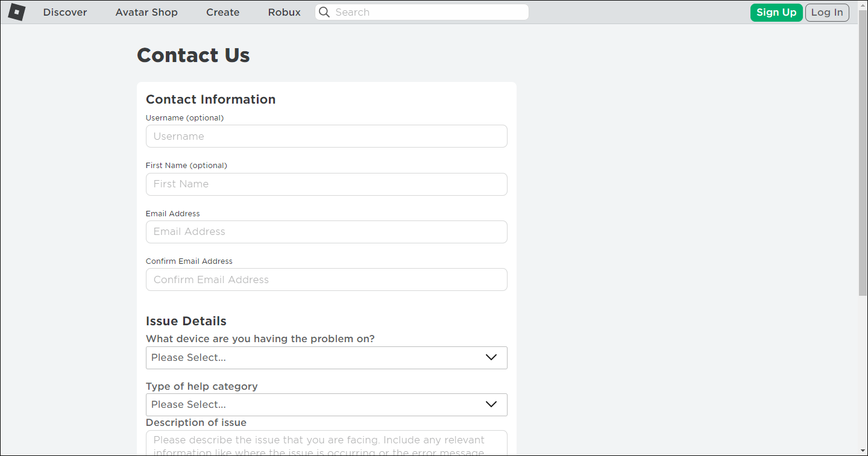Click into the Username field
This screenshot has height=456, width=868.
[326, 136]
